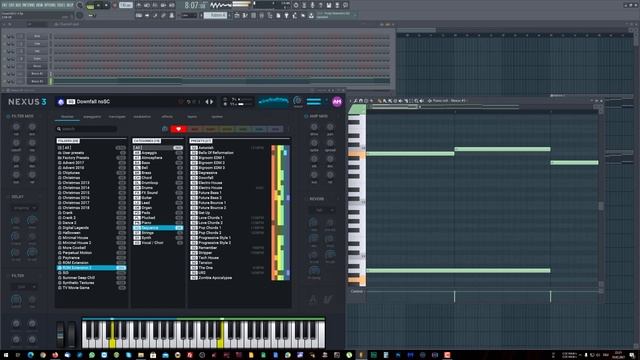Toggle the FL Studio record button
The height and width of the screenshot is (360, 640).
[x=115, y=5]
